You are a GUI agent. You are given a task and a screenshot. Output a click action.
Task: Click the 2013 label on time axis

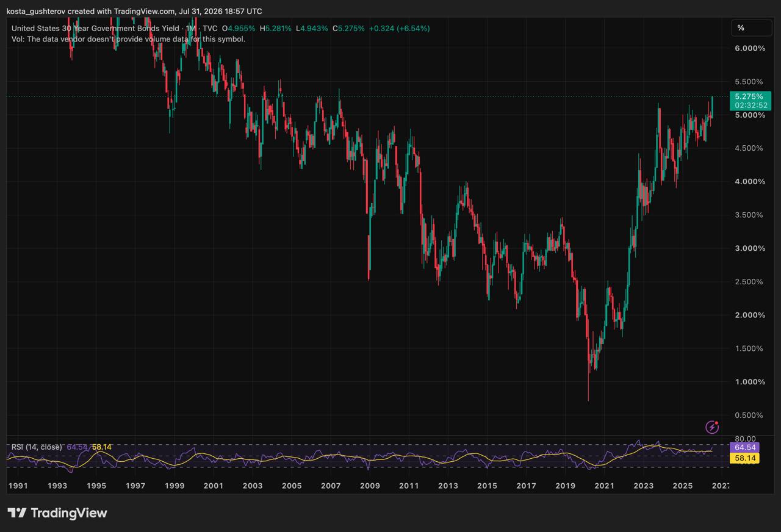tap(448, 486)
